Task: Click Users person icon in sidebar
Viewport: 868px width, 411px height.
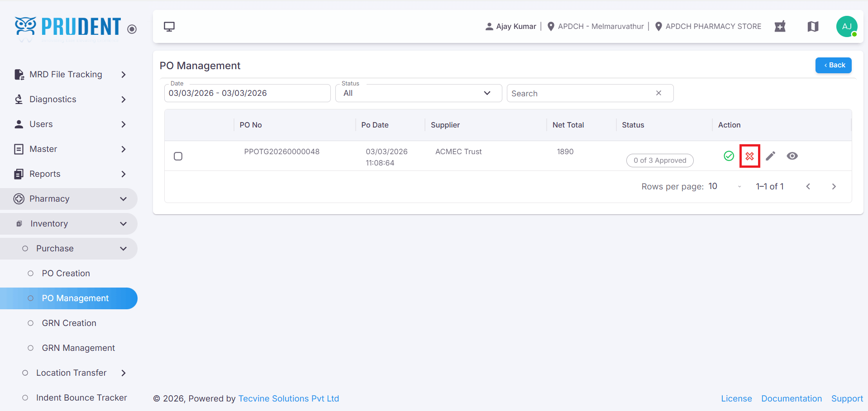Action: [19, 124]
